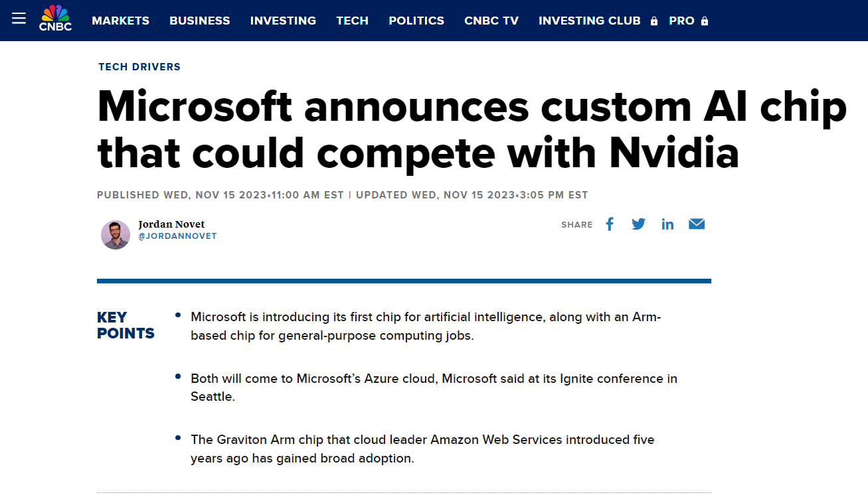Share article on Facebook

[610, 224]
